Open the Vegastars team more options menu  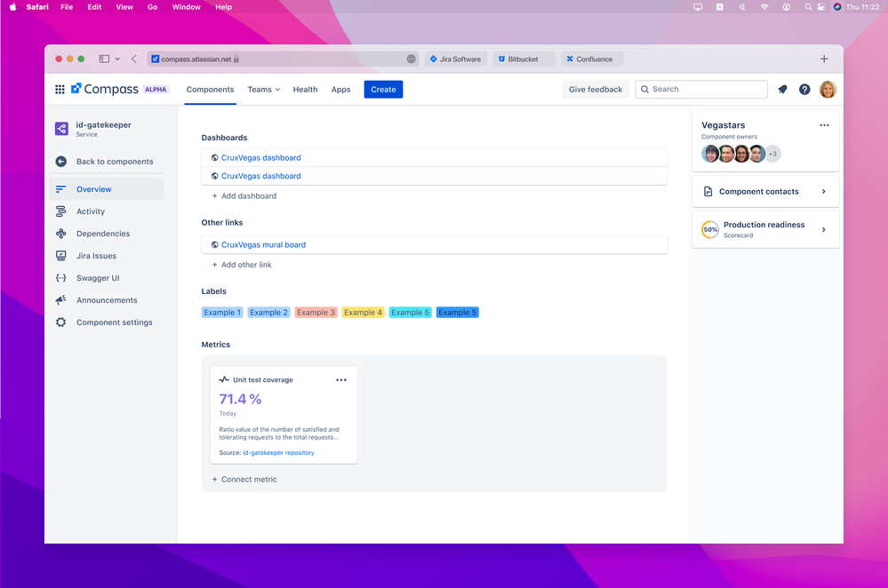click(x=824, y=125)
